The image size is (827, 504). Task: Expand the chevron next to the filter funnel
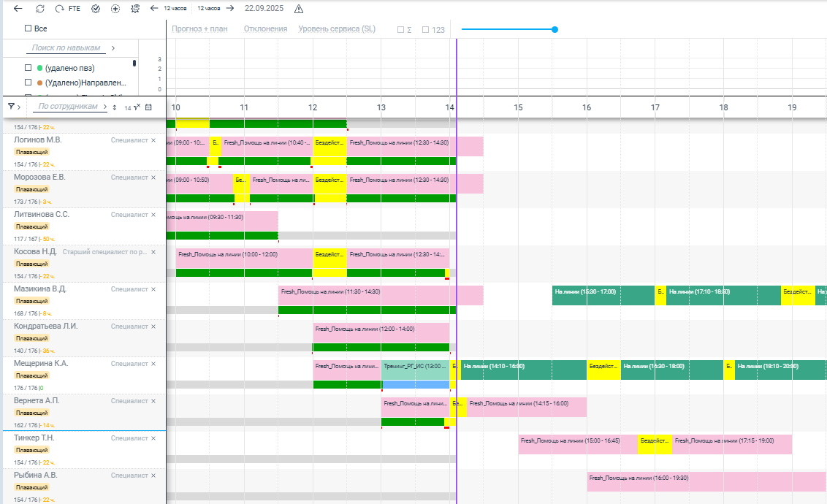(x=19, y=107)
